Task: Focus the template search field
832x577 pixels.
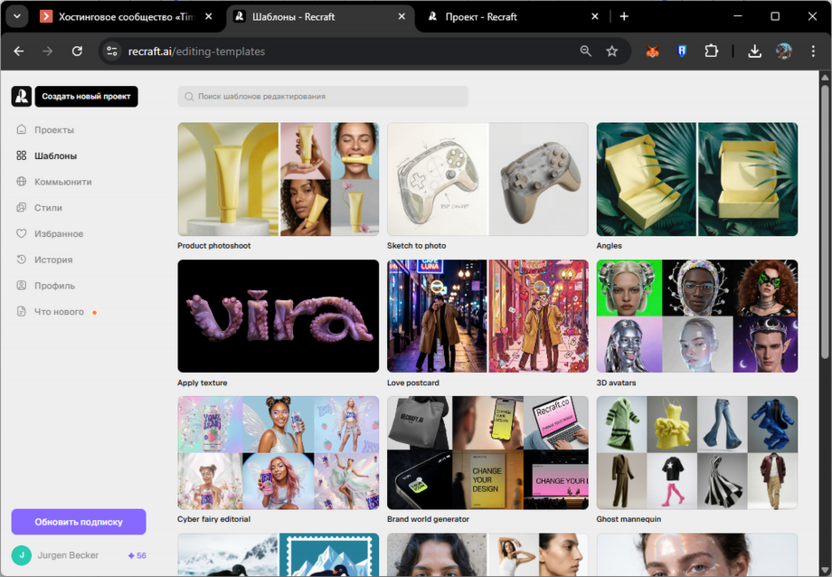Action: (x=323, y=97)
